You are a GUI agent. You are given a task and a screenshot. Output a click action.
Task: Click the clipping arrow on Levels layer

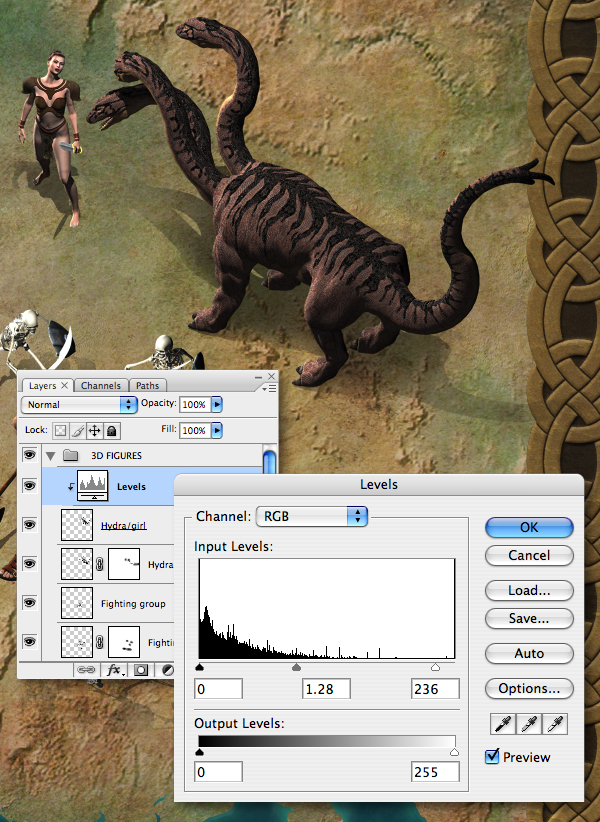coord(71,487)
